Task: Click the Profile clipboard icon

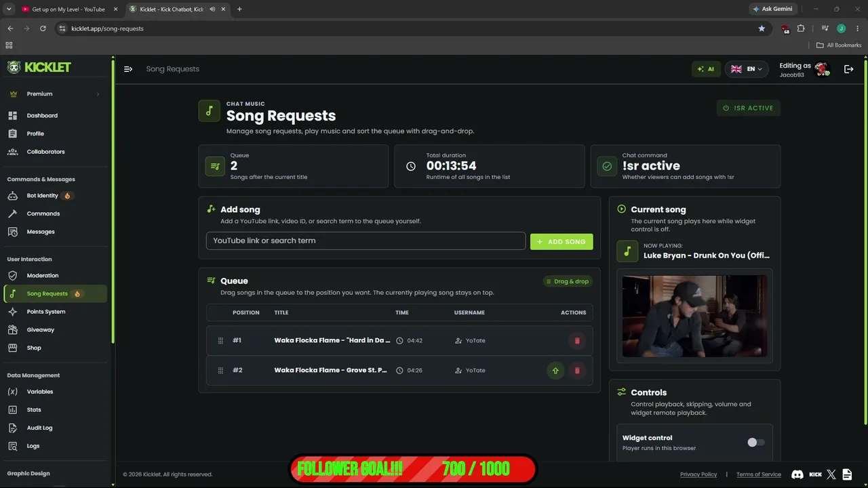Action: coord(12,134)
